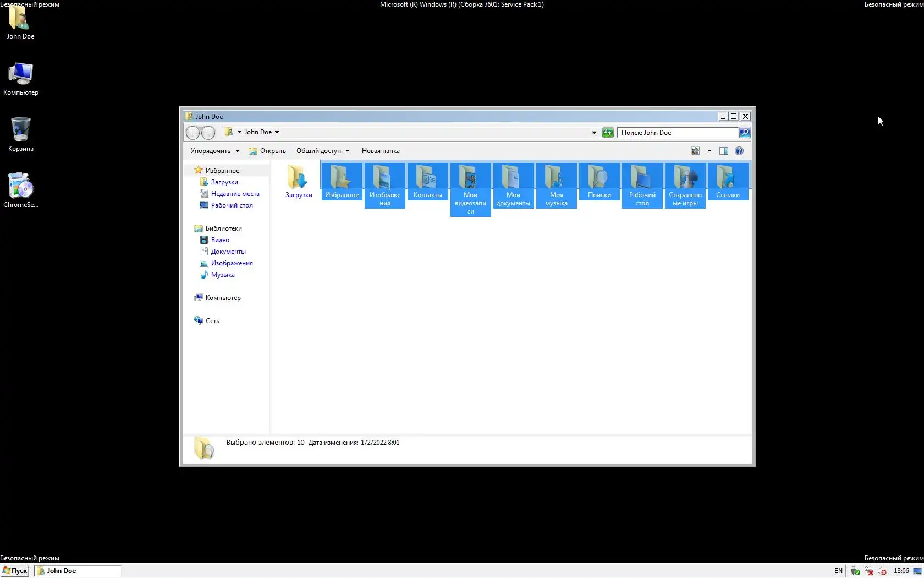Click the Back navigation arrow in Explorer
The width and height of the screenshot is (924, 578).
coord(193,133)
